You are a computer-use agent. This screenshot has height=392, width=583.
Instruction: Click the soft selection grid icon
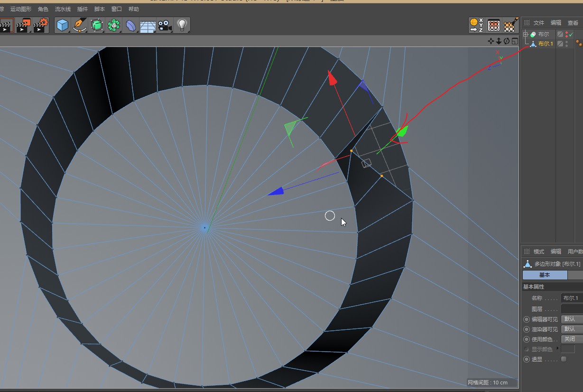pos(493,25)
